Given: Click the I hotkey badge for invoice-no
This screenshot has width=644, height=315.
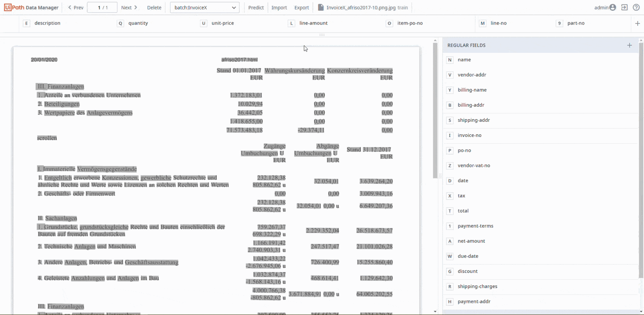Looking at the screenshot, I should tap(450, 136).
